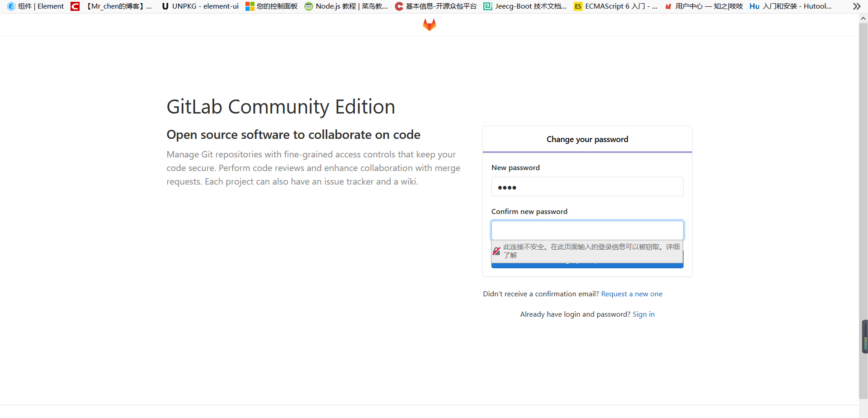
Task: Expand the bookmarks overflow chevron
Action: click(x=857, y=6)
